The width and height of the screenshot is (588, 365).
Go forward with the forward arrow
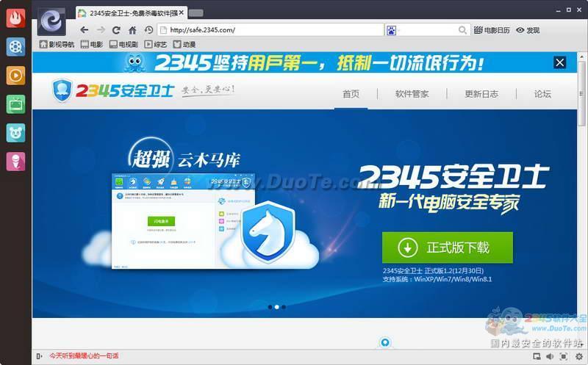click(101, 30)
